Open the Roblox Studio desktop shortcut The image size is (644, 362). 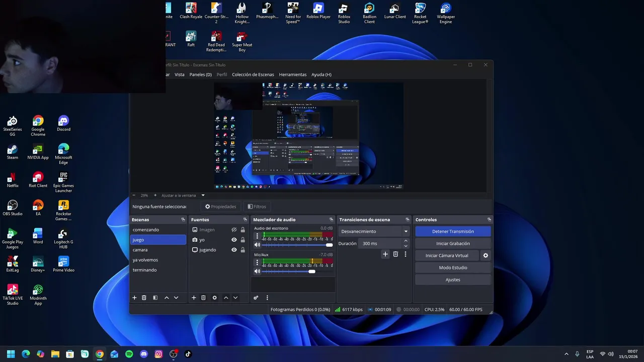(344, 13)
